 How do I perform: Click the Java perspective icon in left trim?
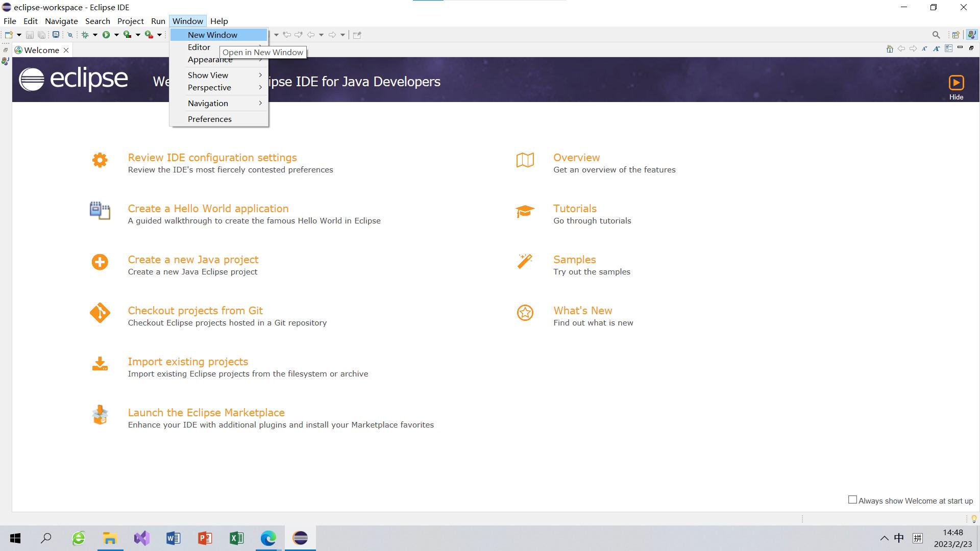click(x=5, y=61)
